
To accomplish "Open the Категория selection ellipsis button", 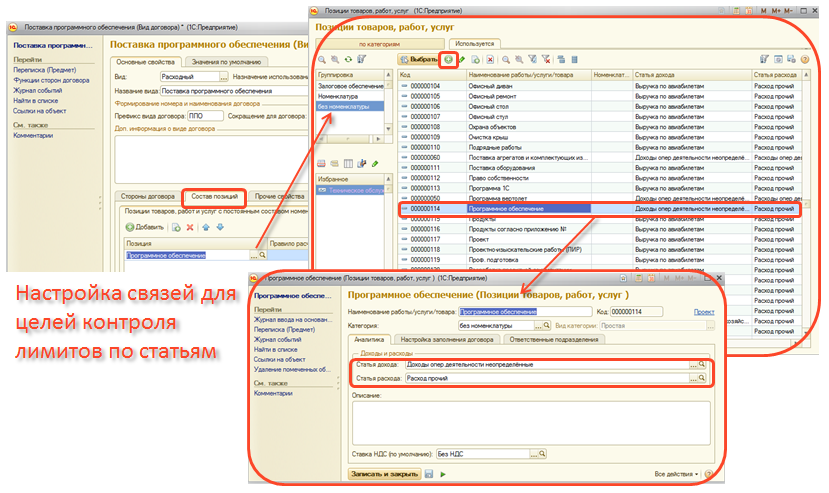I will click(x=538, y=325).
